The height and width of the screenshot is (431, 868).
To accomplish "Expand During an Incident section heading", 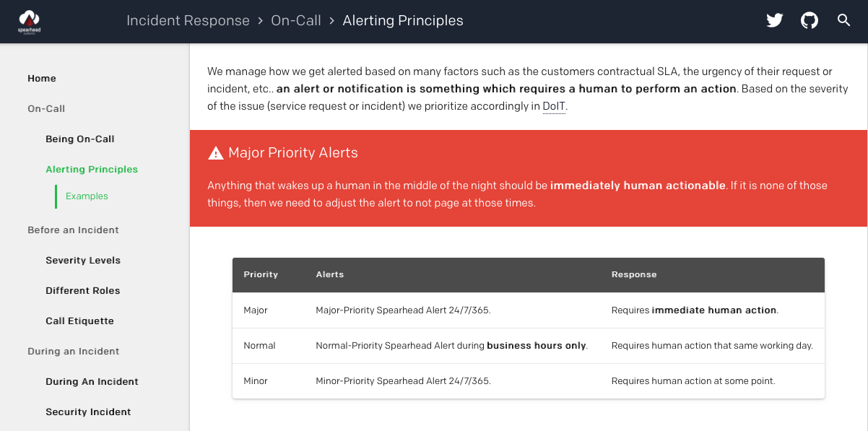I will (73, 351).
